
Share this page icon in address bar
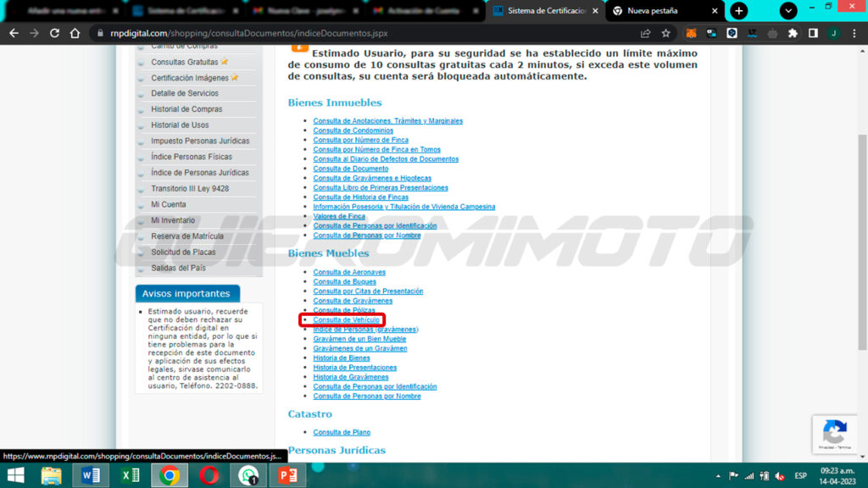[645, 33]
